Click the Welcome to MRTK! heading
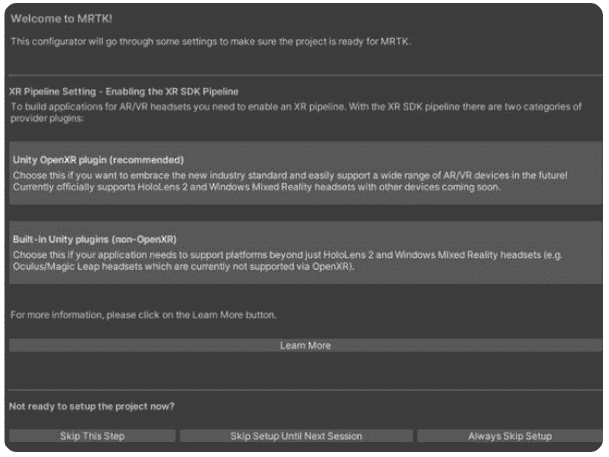Screen dimensions: 609x457 click(61, 19)
